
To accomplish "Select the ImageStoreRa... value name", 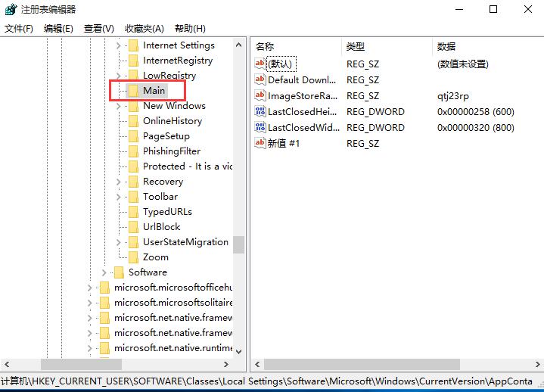I will click(x=303, y=96).
